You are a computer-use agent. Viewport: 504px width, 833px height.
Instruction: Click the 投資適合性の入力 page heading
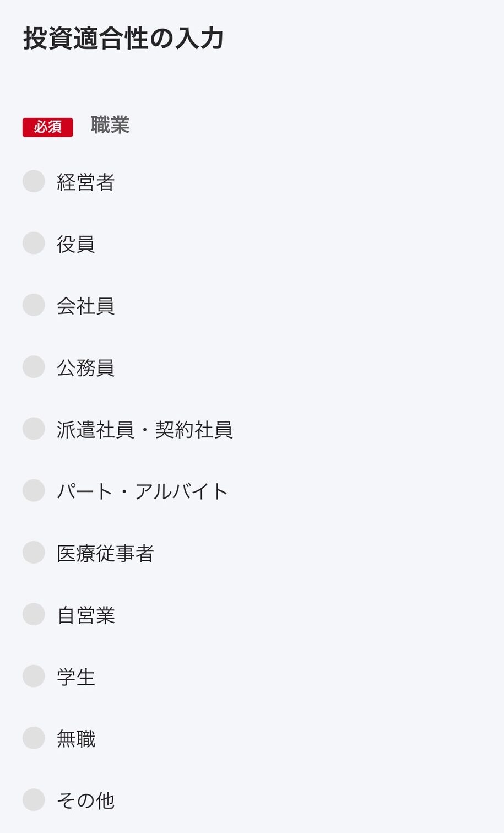pyautogui.click(x=123, y=39)
